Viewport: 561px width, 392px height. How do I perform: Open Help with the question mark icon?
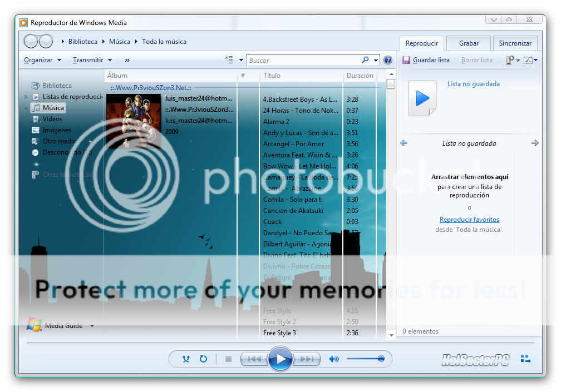pos(388,60)
